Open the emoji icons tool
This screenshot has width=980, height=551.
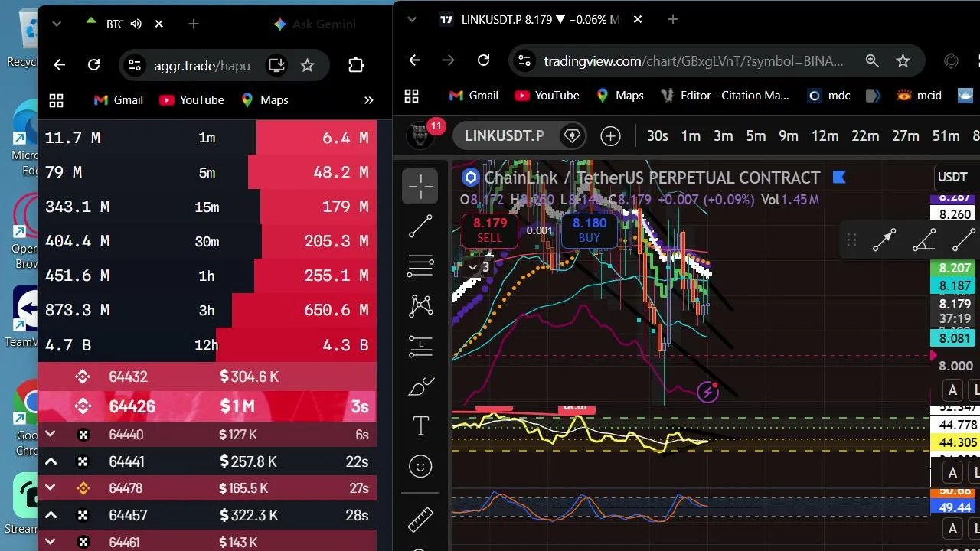[420, 466]
